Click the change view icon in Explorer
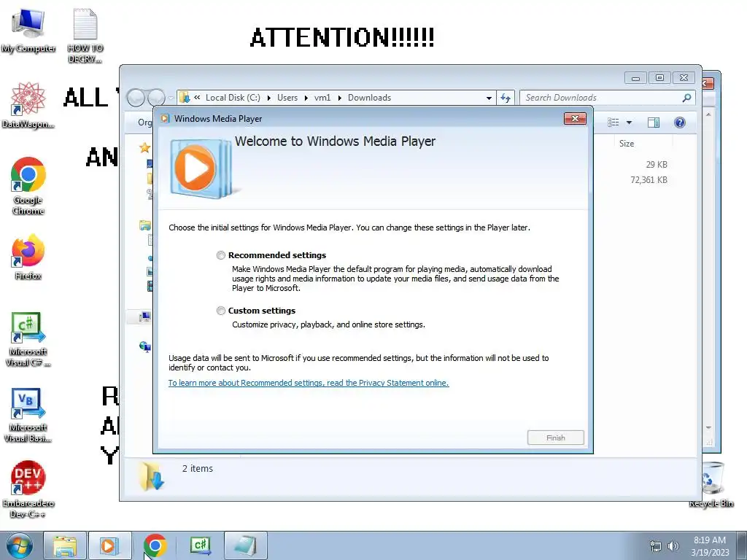 pos(613,122)
